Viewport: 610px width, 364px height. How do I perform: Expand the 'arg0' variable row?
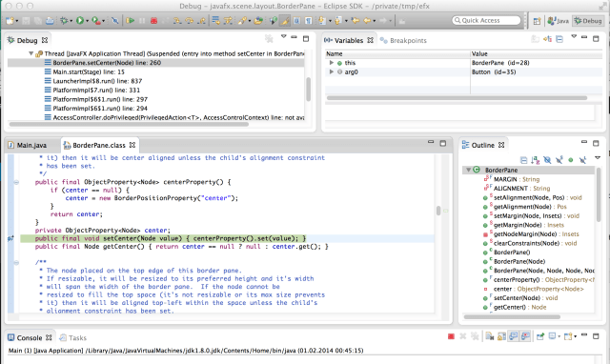click(331, 71)
